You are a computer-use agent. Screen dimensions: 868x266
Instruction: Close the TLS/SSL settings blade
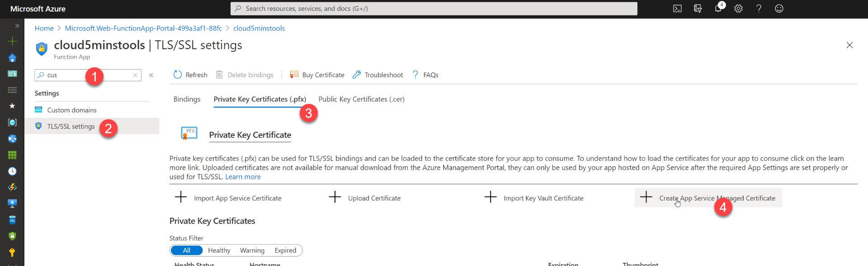click(x=849, y=45)
